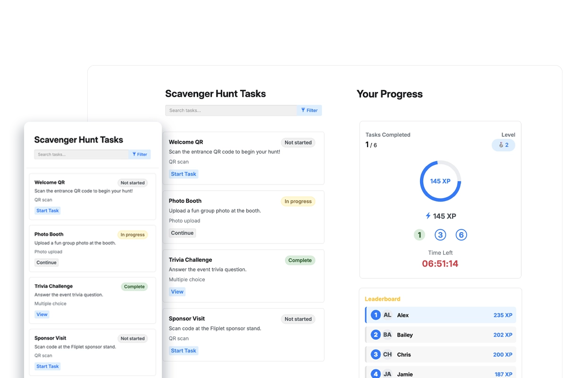Click rank badge 2 in the leaderboard
This screenshot has width=588, height=378.
(376, 335)
